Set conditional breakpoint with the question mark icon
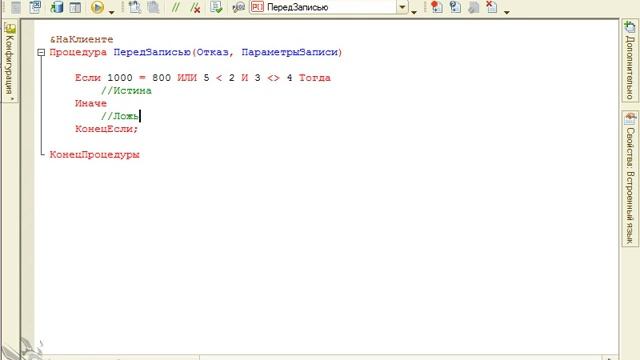This screenshot has width=640, height=360. coord(455,7)
